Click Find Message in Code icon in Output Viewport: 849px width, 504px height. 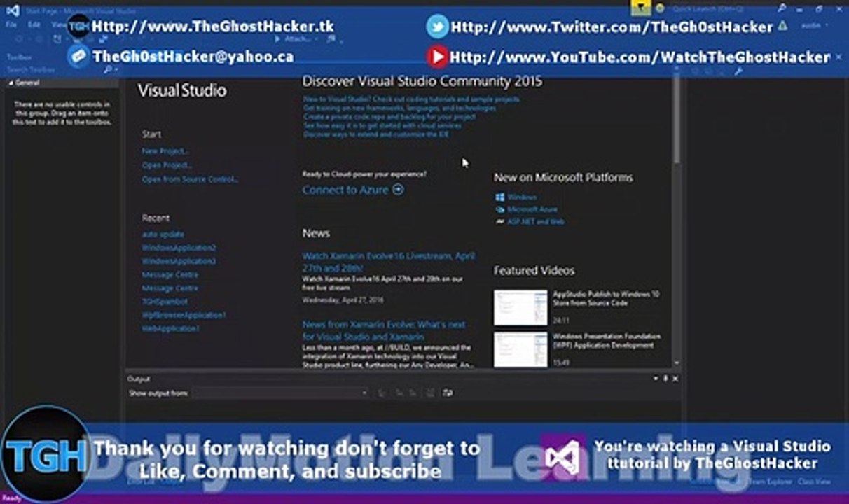tap(382, 393)
